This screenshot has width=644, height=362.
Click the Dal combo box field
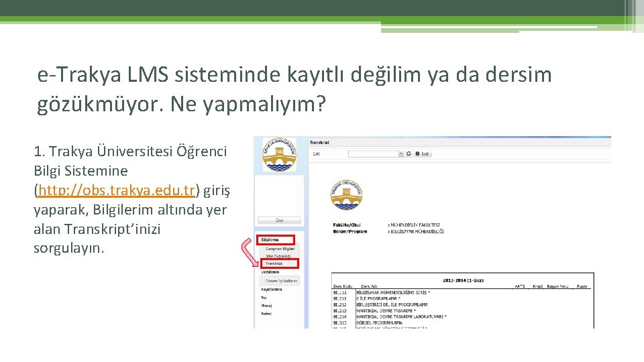tap(374, 154)
